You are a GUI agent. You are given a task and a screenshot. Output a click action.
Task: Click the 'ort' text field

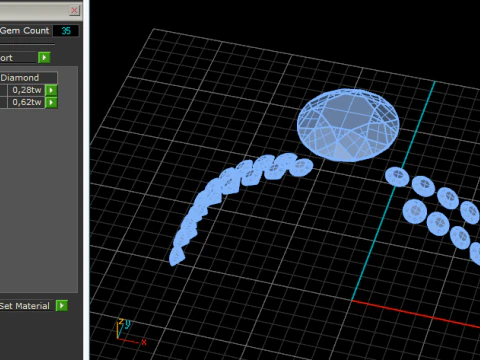coord(18,58)
